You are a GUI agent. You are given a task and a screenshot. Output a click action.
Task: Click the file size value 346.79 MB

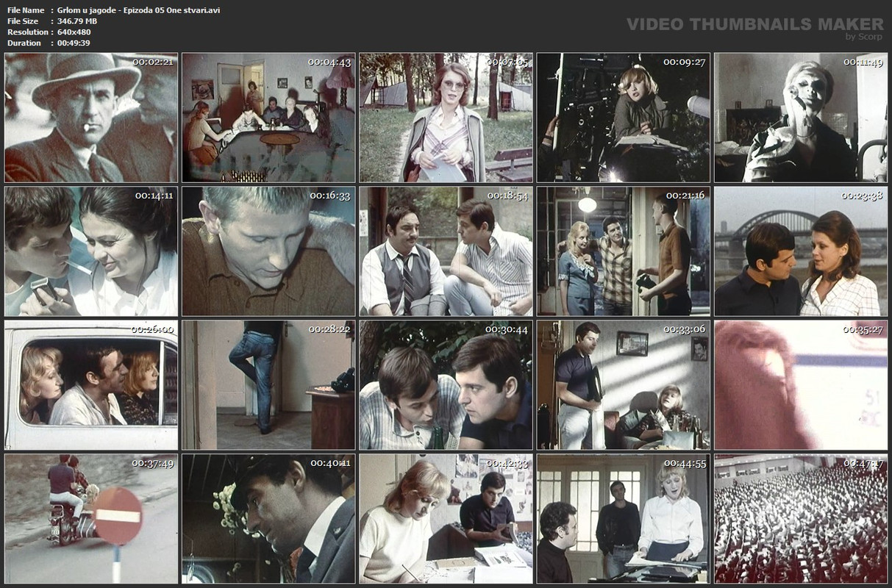(x=77, y=21)
